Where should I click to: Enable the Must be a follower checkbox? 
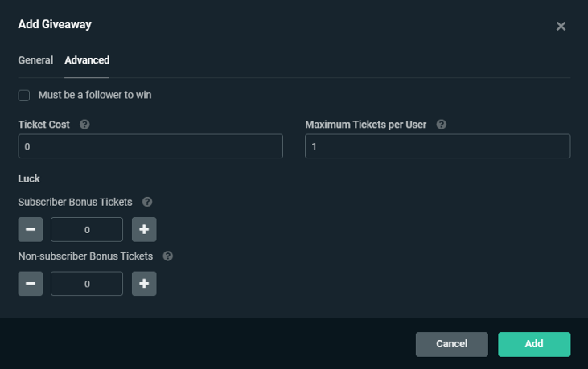tap(24, 95)
